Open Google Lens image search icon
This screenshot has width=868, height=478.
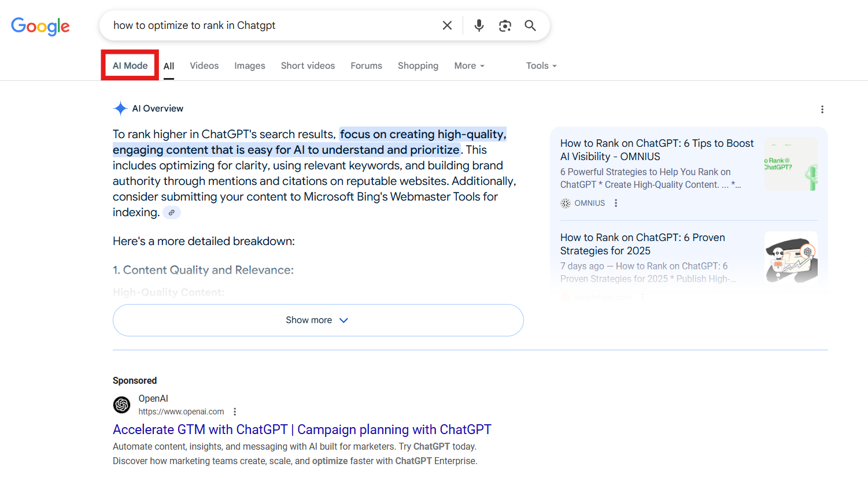[x=505, y=25]
